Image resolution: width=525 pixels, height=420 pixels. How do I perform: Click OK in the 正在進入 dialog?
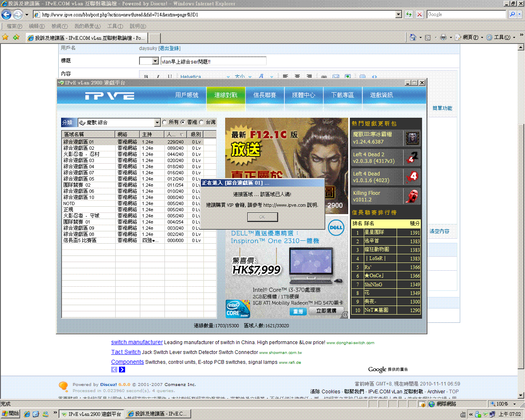point(262,217)
